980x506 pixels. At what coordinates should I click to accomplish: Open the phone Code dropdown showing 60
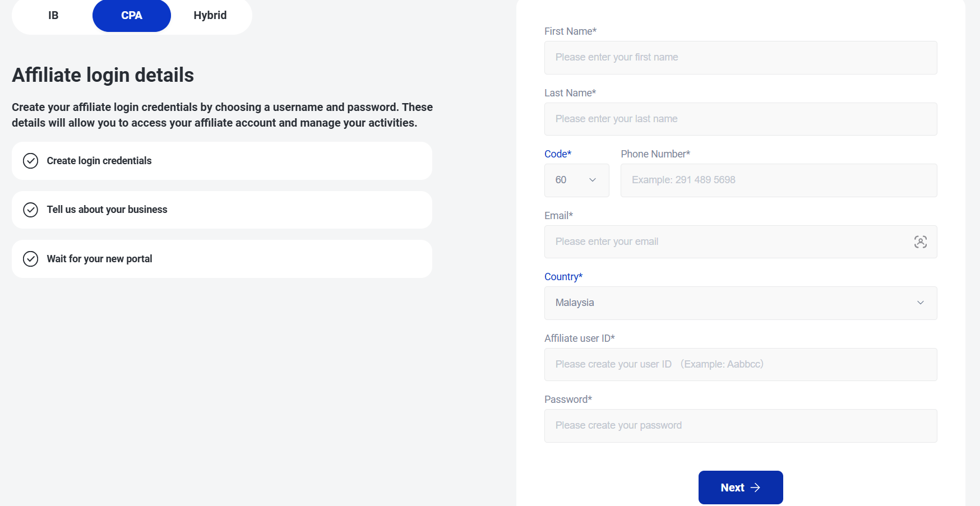coord(576,180)
